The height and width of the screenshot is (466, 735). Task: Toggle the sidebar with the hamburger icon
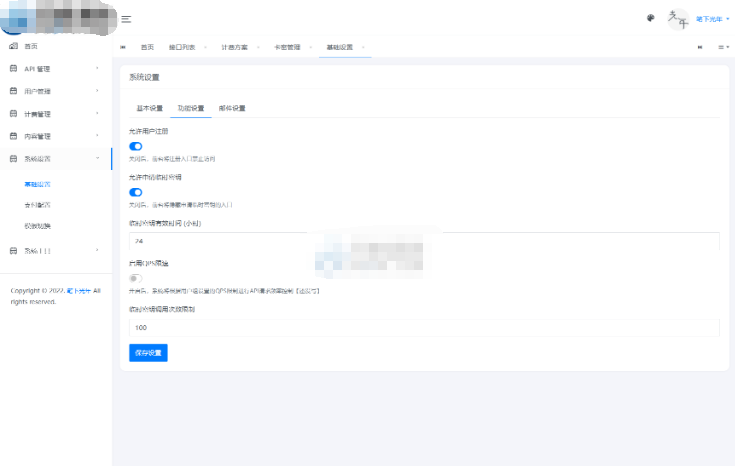tap(126, 19)
